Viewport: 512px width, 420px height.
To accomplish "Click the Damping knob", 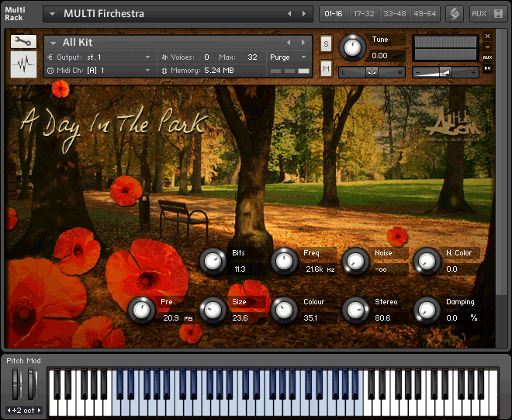I will 427,311.
